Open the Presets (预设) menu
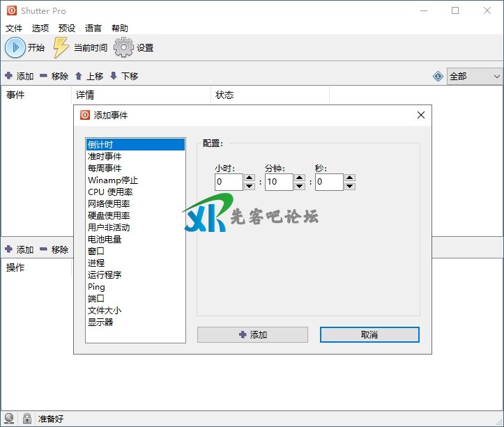The image size is (504, 427). [67, 28]
